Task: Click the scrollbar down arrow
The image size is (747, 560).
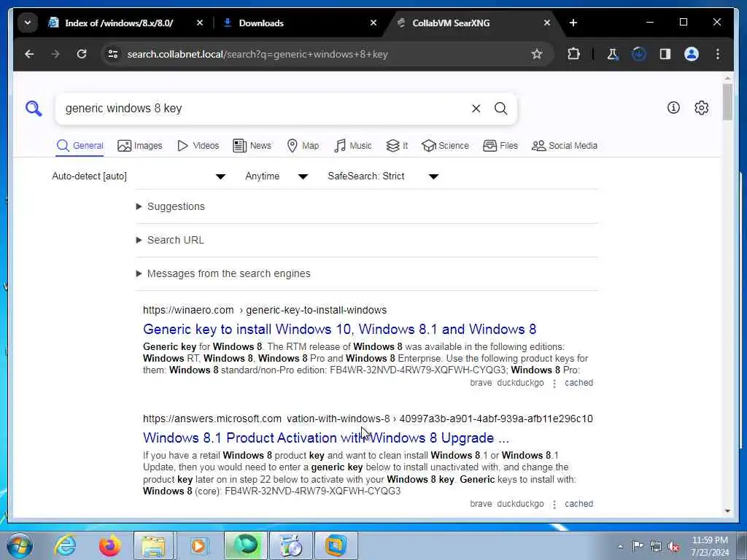Action: 727,511
